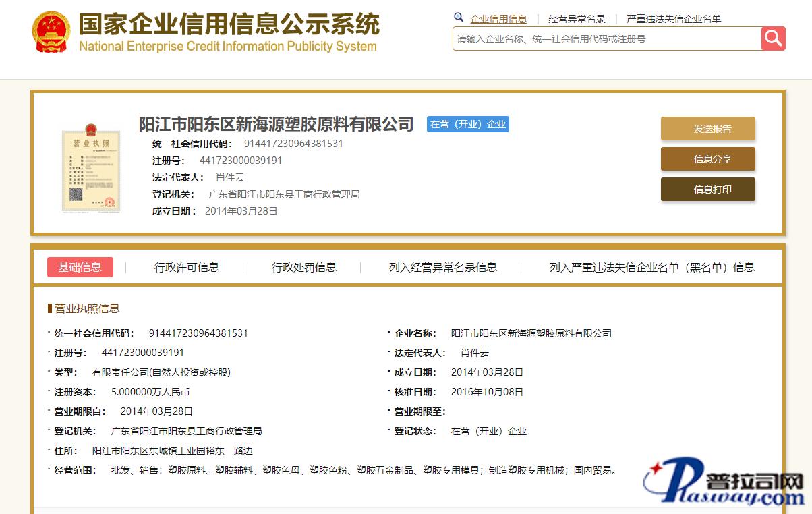Image resolution: width=812 pixels, height=514 pixels.
Task: Click the blue 在营（开业）企业 status badge
Action: click(467, 124)
